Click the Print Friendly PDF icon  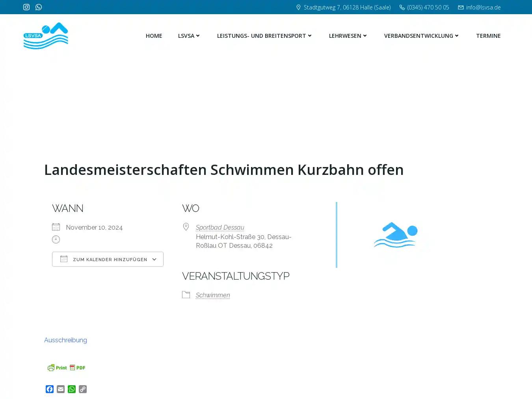click(x=66, y=367)
